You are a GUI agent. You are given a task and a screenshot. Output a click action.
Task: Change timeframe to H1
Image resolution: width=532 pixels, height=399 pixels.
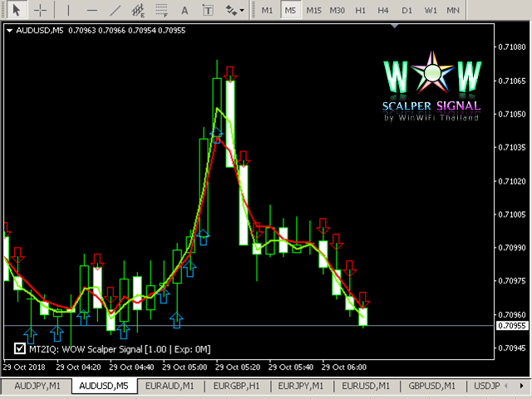click(x=360, y=11)
